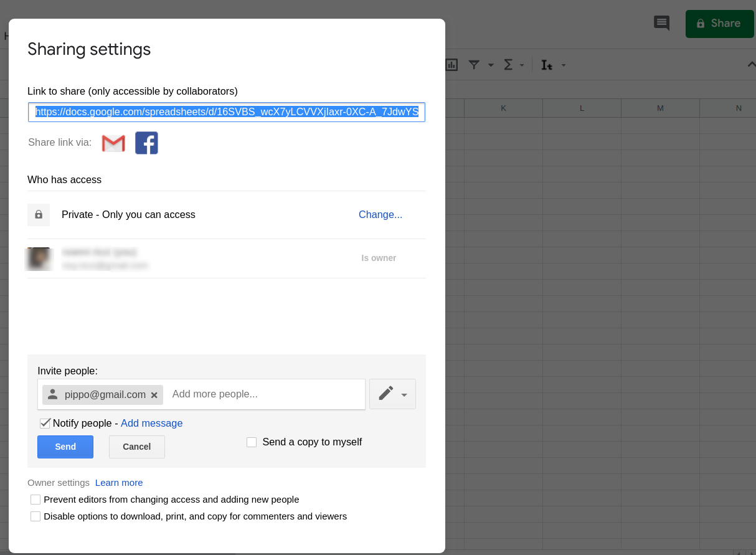Viewport: 756px width, 555px height.
Task: Check Disable download, print, and copy option
Action: tap(35, 516)
